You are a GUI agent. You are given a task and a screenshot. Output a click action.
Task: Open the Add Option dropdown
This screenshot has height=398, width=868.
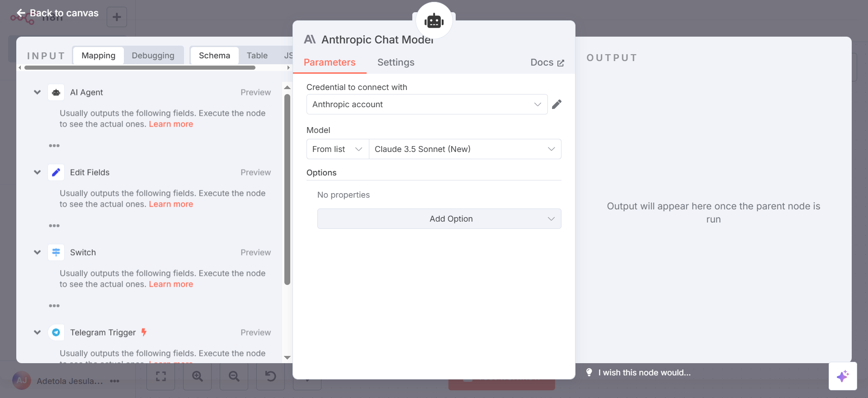pyautogui.click(x=439, y=219)
